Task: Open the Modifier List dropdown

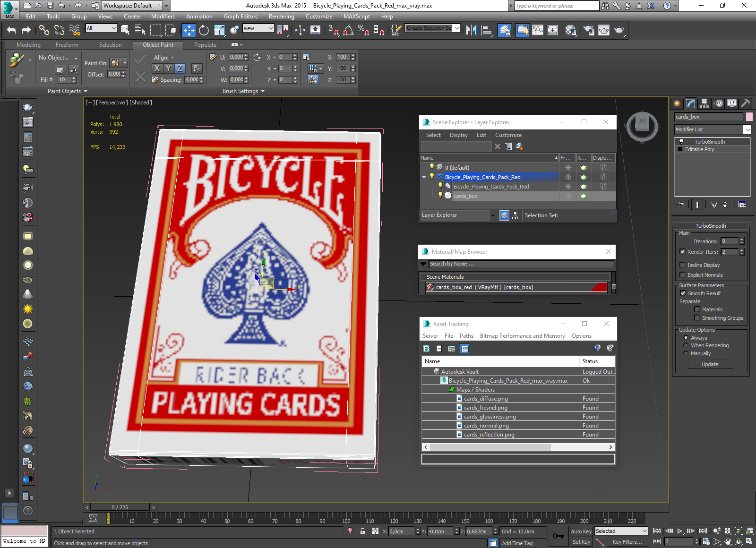Action: pyautogui.click(x=747, y=129)
